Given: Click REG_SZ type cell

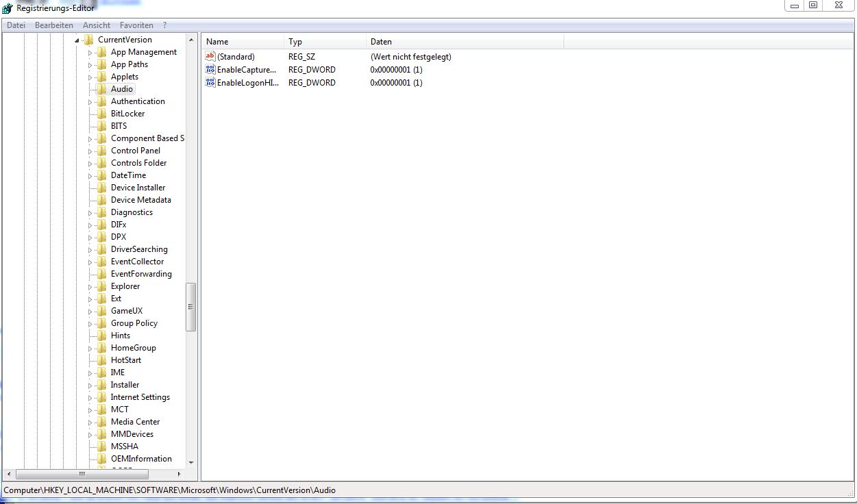Looking at the screenshot, I should 301,57.
